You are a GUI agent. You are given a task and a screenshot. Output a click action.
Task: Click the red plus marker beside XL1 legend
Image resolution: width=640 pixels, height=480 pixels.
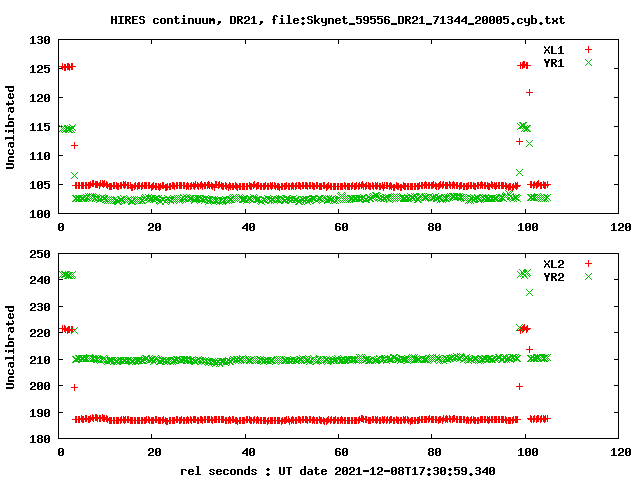point(588,49)
